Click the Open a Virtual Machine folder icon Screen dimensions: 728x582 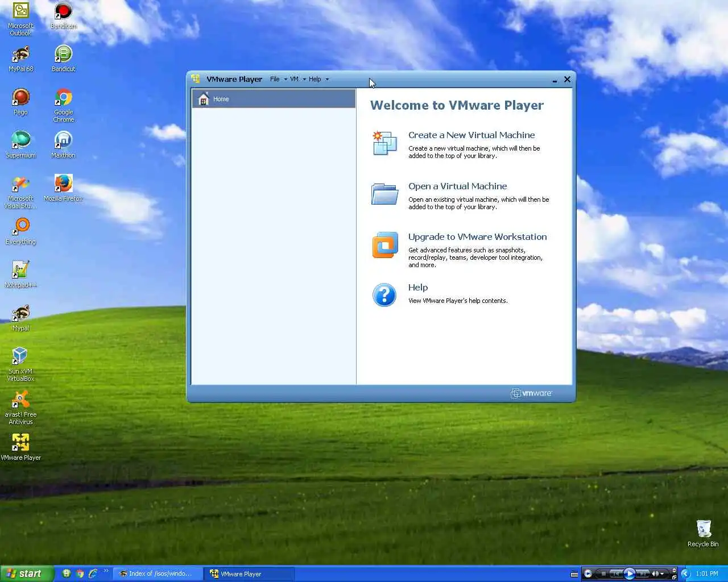pos(384,194)
